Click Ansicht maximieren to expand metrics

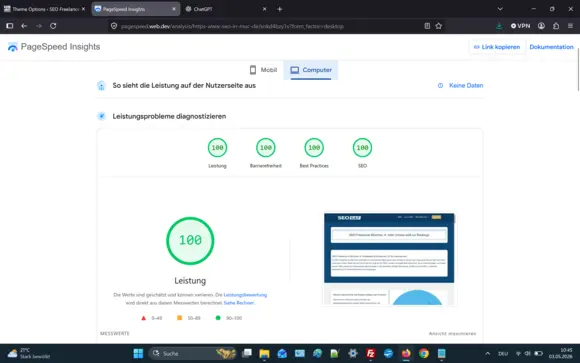coord(452,333)
